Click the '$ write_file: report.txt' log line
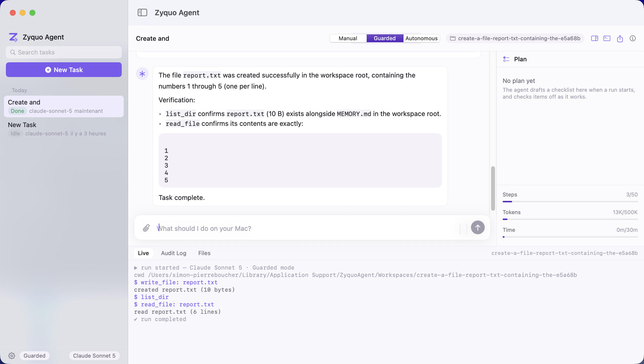The width and height of the screenshot is (644, 364). (x=176, y=282)
